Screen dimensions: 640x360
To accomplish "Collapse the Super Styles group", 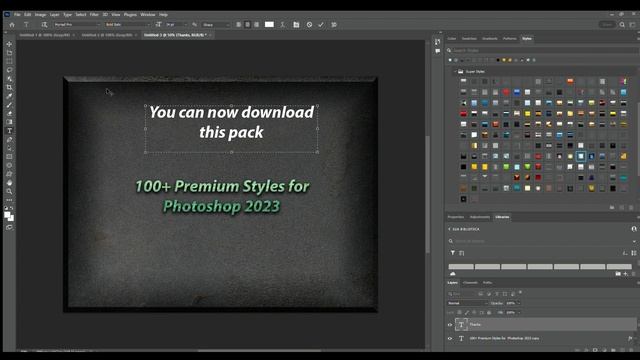I will (456, 71).
